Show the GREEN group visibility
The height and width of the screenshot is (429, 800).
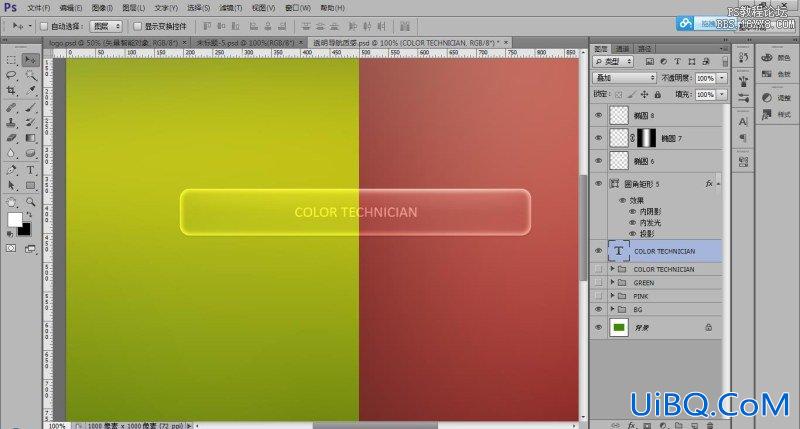(x=598, y=283)
